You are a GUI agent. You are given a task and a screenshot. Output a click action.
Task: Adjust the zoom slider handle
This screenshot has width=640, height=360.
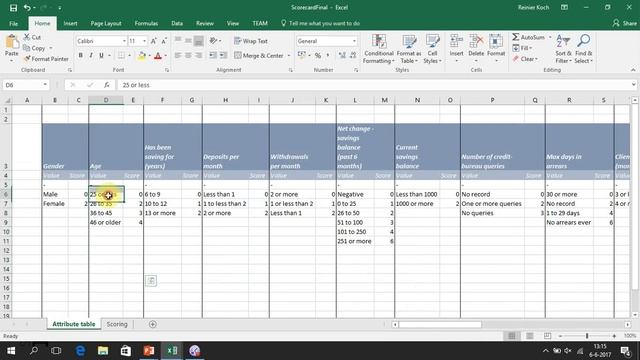(x=587, y=336)
